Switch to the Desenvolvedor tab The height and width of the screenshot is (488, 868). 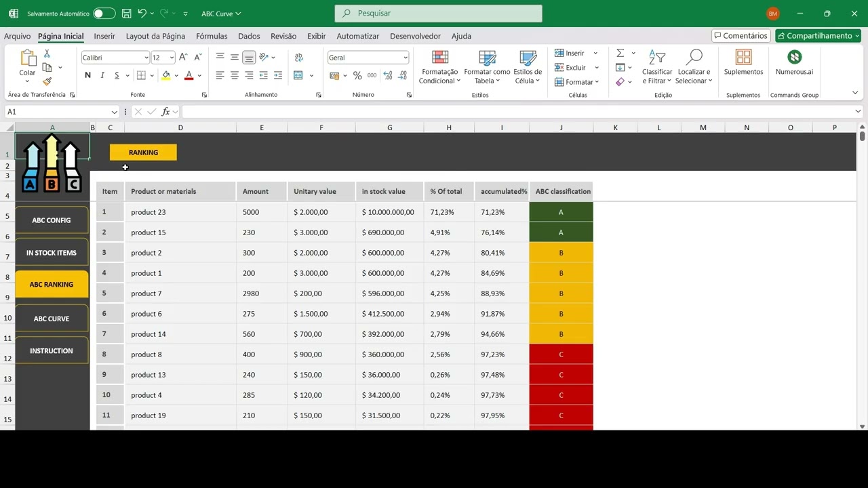pyautogui.click(x=415, y=37)
